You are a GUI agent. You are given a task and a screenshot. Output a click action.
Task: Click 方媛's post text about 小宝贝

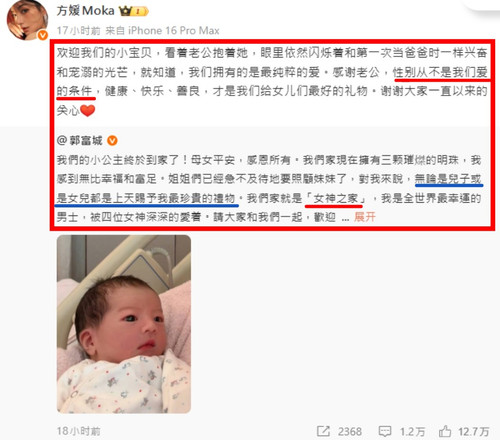tap(272, 81)
